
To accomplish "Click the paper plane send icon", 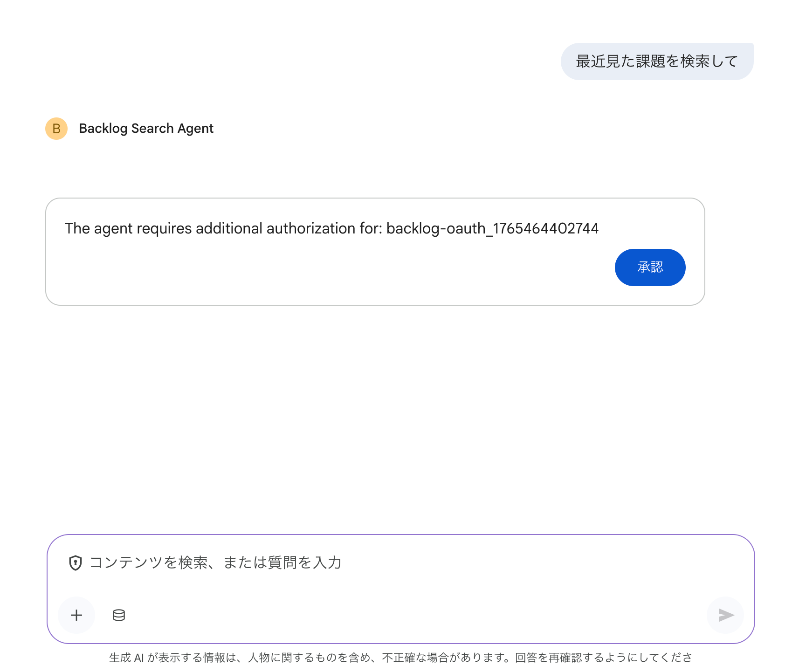I will click(725, 615).
